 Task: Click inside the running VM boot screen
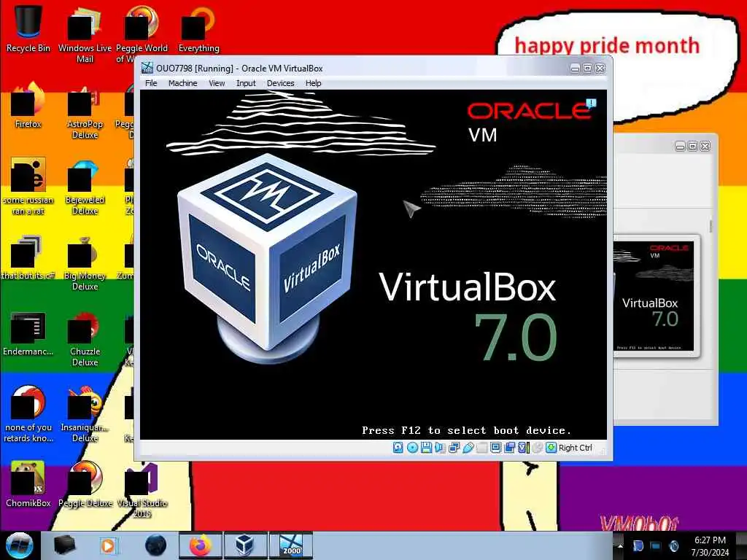click(x=373, y=264)
